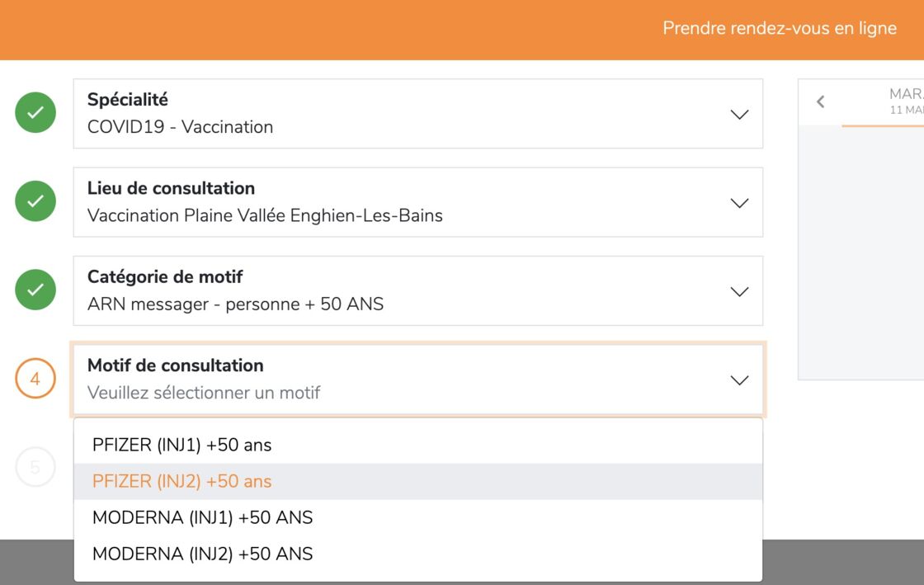This screenshot has height=585, width=924.
Task: Choose MODERNA (INJ2) +50 ANS option
Action: (417, 554)
